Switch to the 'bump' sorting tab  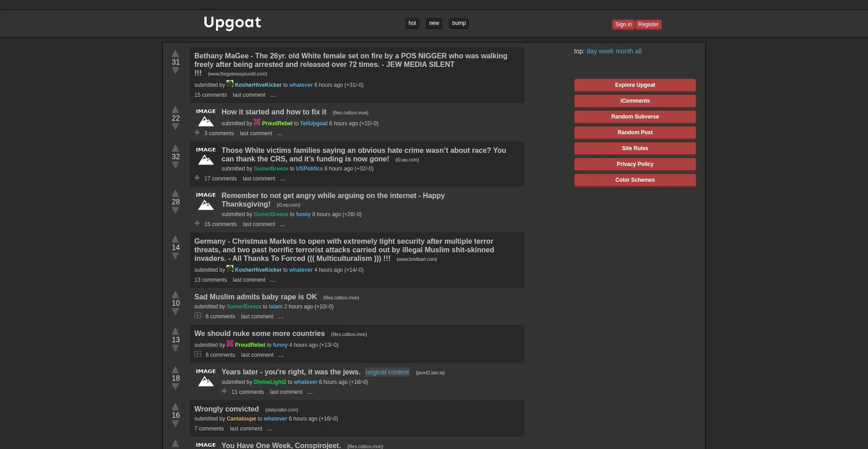coord(458,24)
